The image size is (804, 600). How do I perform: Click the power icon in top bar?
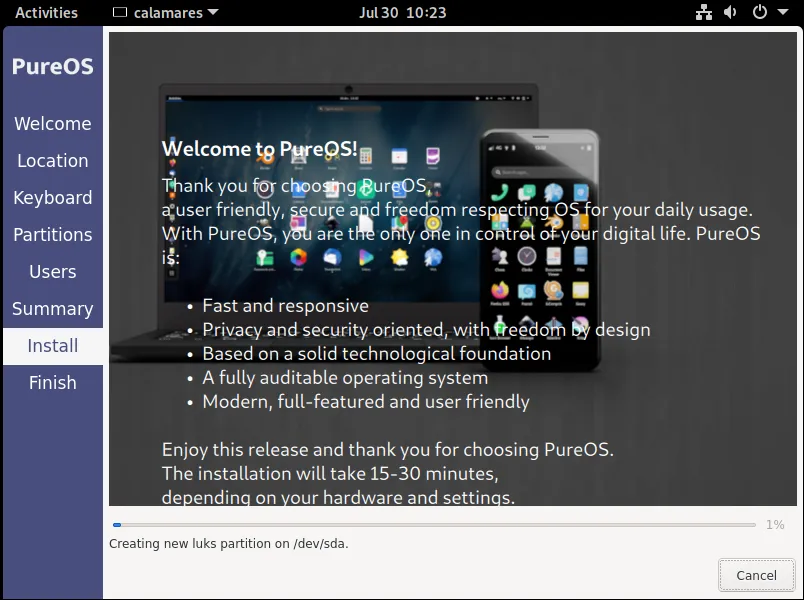tap(759, 13)
